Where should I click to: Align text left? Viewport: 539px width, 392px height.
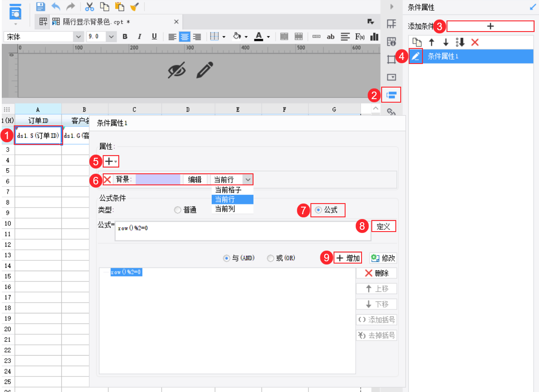point(173,37)
